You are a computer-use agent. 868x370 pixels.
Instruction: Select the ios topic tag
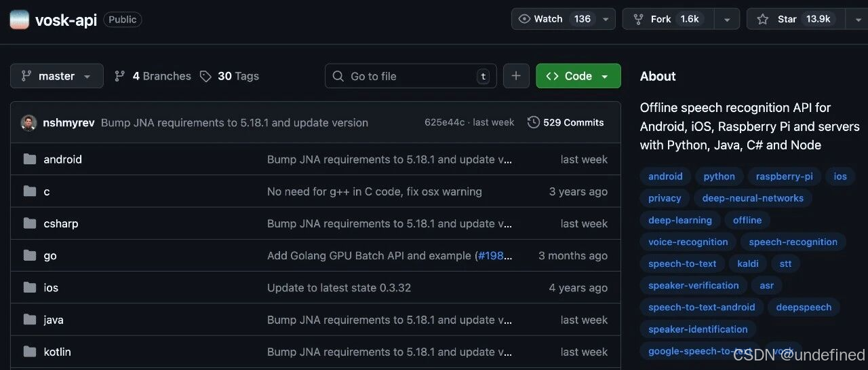pyautogui.click(x=840, y=177)
